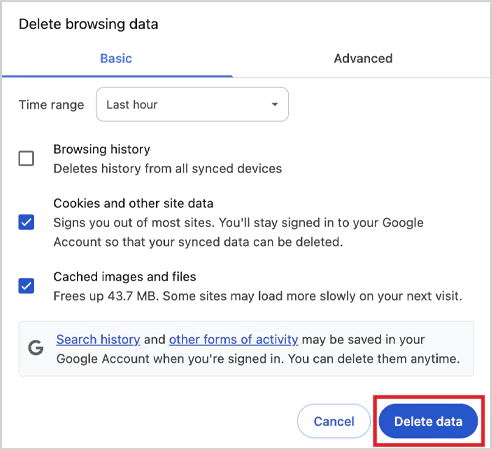This screenshot has height=450, width=492.
Task: Uncheck Cookies and other site data
Action: (x=26, y=222)
